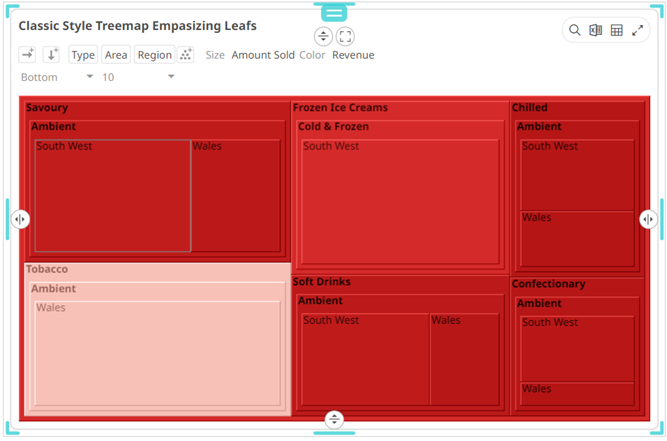Click the Cold & Frozen header
667x441 pixels.
(334, 126)
